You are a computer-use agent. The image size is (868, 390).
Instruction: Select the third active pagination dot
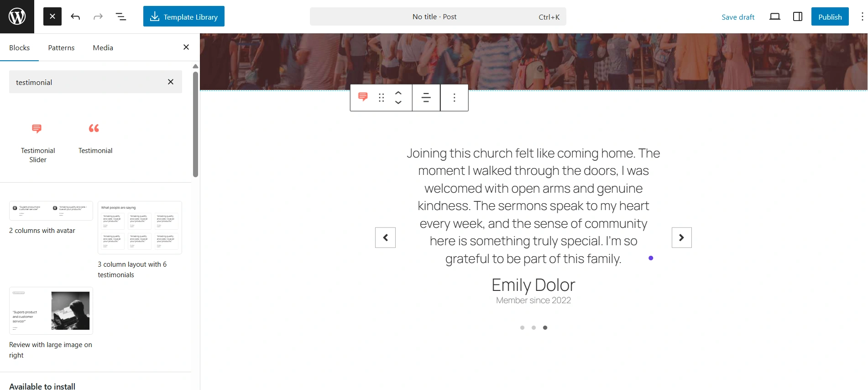pyautogui.click(x=545, y=327)
